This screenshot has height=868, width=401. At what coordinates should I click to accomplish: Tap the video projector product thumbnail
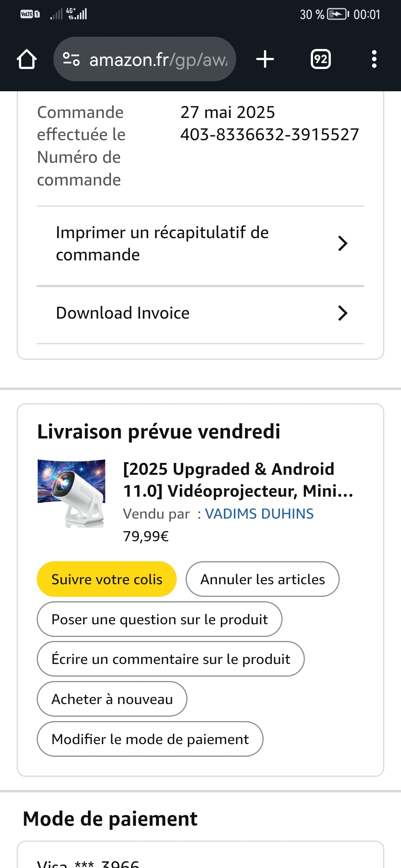(71, 493)
